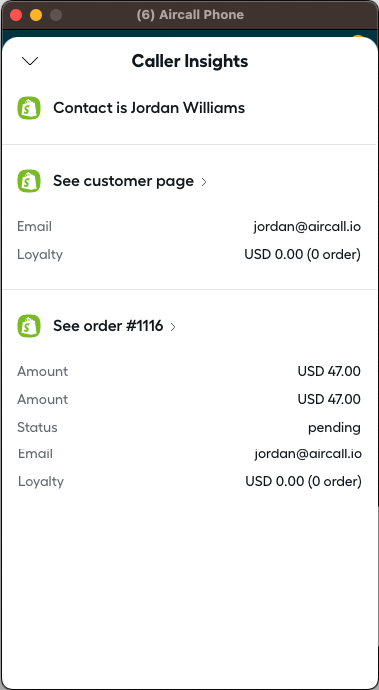Click the arrow chevron after See order #1116
379x690 pixels.
pyautogui.click(x=173, y=327)
